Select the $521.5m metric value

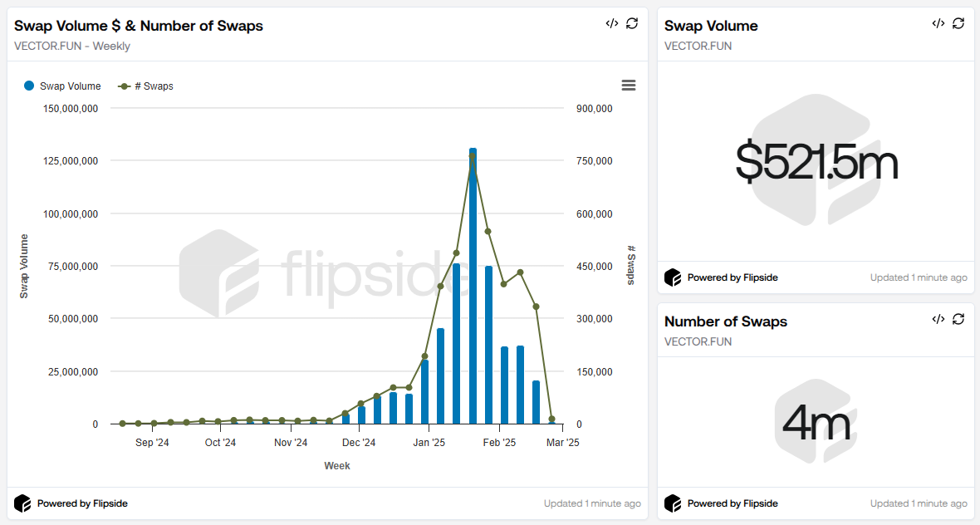click(x=816, y=163)
